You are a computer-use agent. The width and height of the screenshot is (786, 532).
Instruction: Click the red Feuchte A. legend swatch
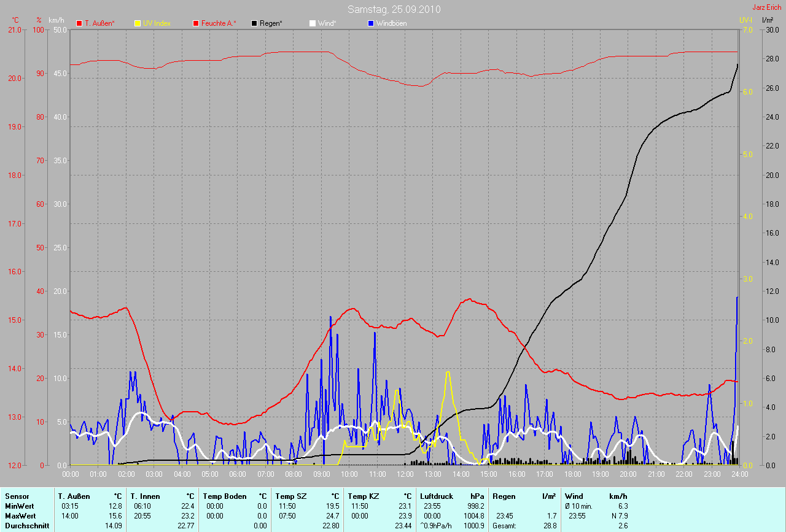[196, 23]
